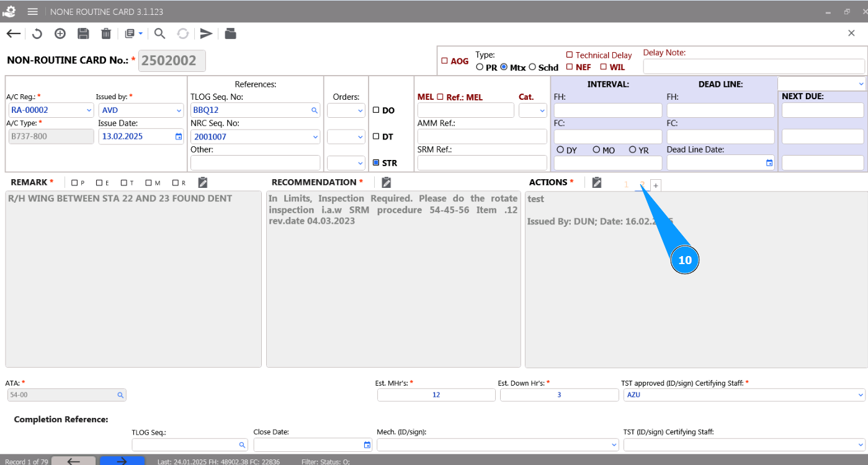868x465 pixels.
Task: Add a new Actions tab with plus
Action: pyautogui.click(x=656, y=185)
